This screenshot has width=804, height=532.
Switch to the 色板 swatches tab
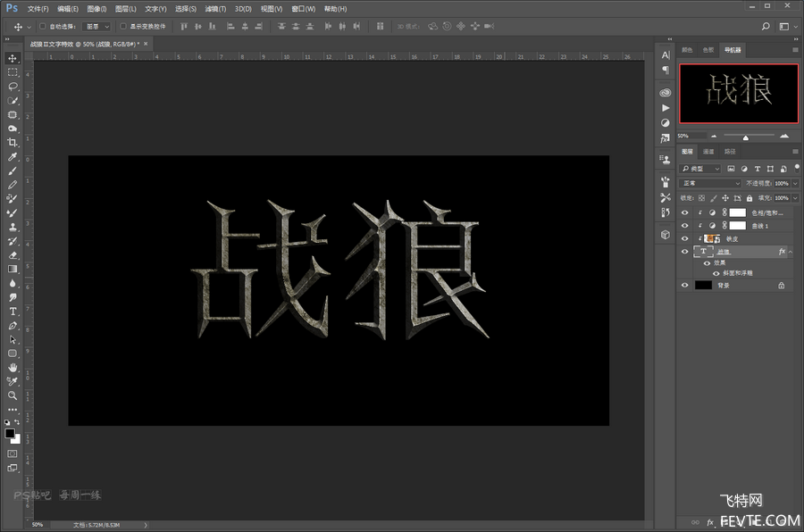coord(708,50)
